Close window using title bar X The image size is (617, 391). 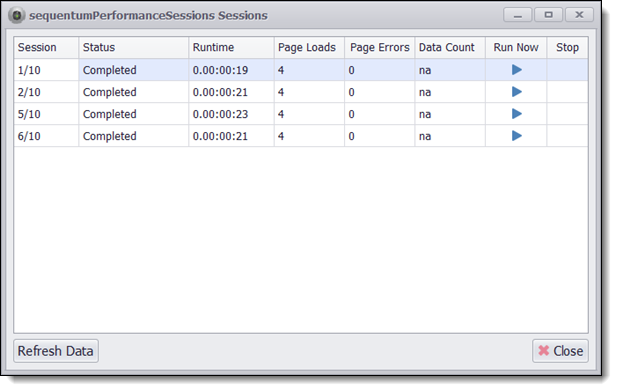(x=579, y=15)
